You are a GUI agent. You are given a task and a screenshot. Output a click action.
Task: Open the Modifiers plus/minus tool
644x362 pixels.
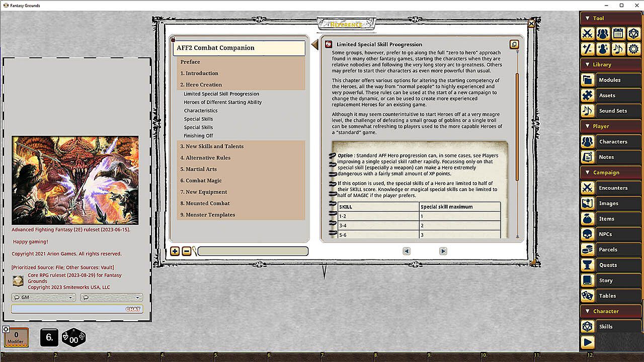(x=587, y=49)
